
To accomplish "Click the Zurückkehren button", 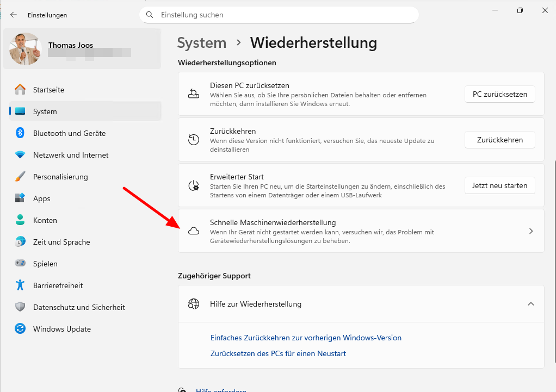I will [x=499, y=140].
